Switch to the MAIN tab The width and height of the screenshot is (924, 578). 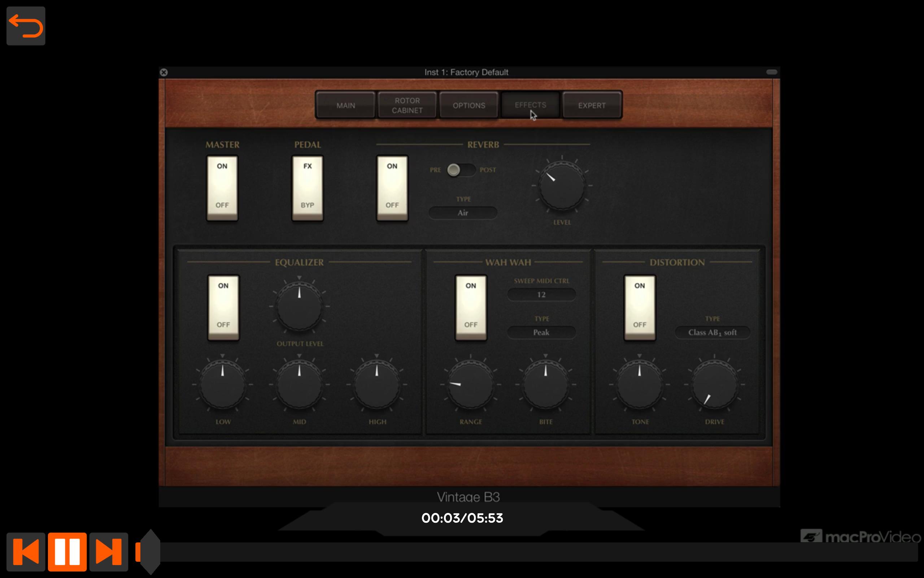[x=345, y=105]
